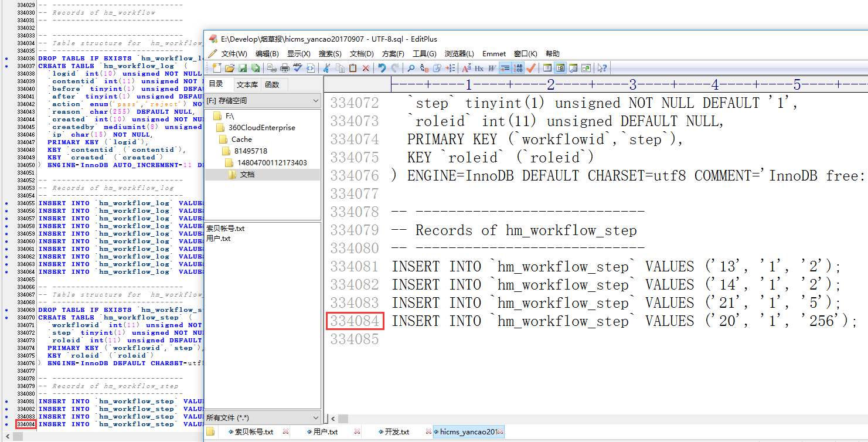Close the 用户.txt document tab
Image resolution: width=868 pixels, height=442 pixels.
coord(357,432)
